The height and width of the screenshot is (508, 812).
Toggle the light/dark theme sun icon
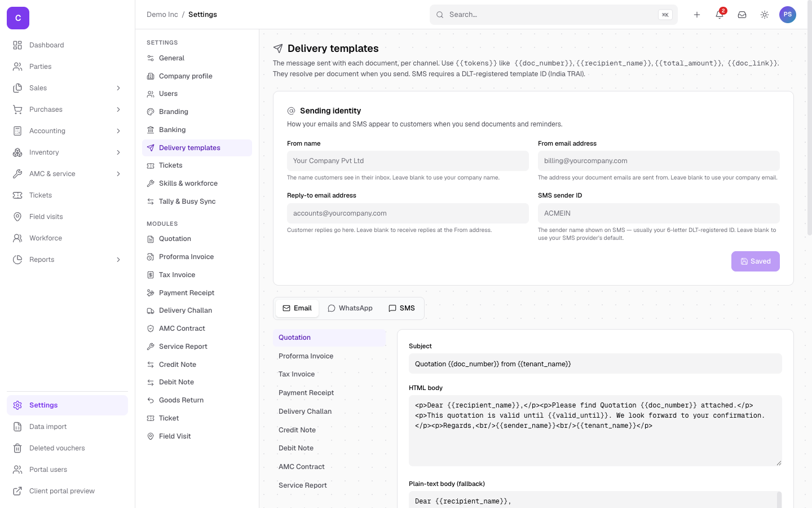point(765,15)
